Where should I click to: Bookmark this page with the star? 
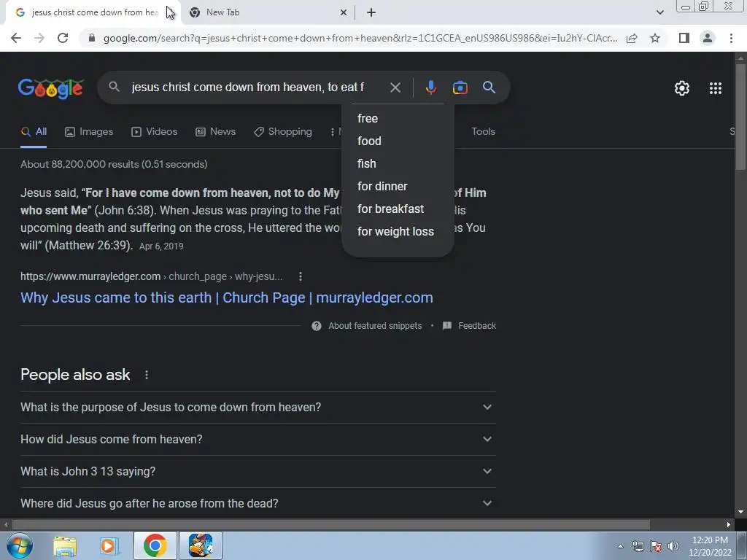[655, 38]
